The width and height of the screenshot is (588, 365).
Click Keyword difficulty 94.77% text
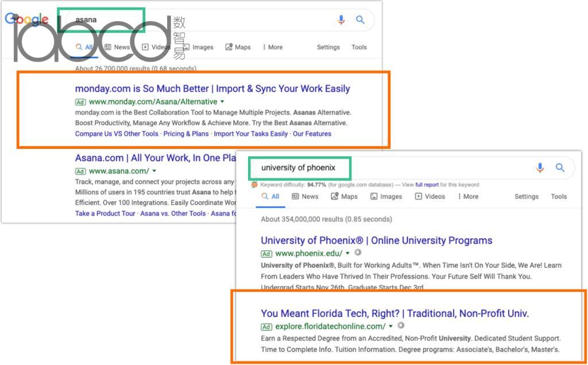tap(293, 185)
